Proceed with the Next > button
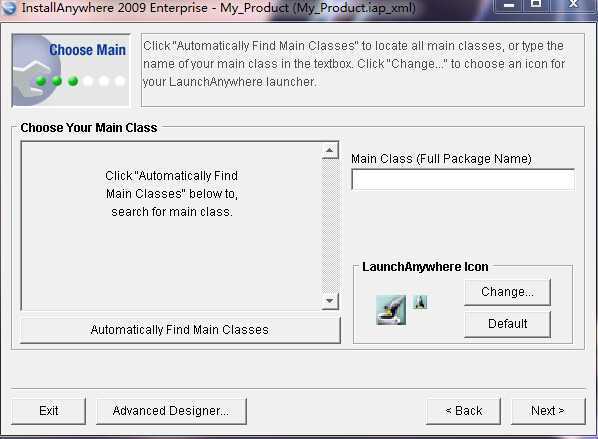This screenshot has height=439, width=598. coord(548,411)
